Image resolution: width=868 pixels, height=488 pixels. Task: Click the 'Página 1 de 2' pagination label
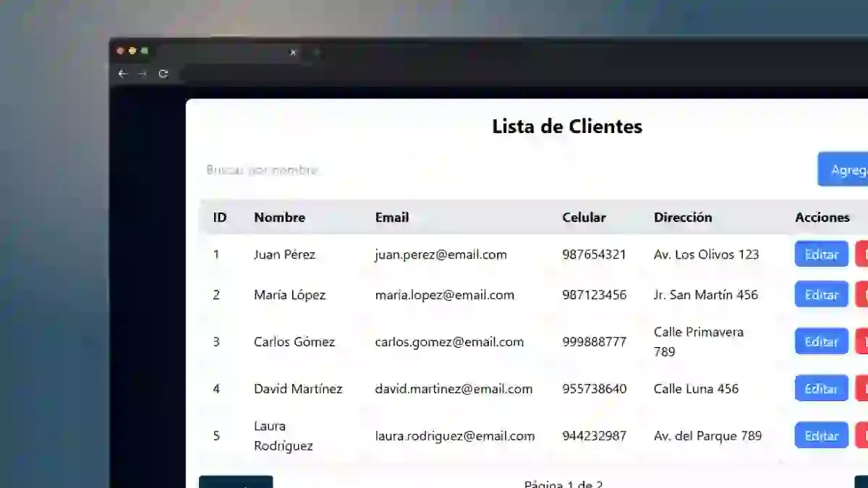[x=563, y=484]
